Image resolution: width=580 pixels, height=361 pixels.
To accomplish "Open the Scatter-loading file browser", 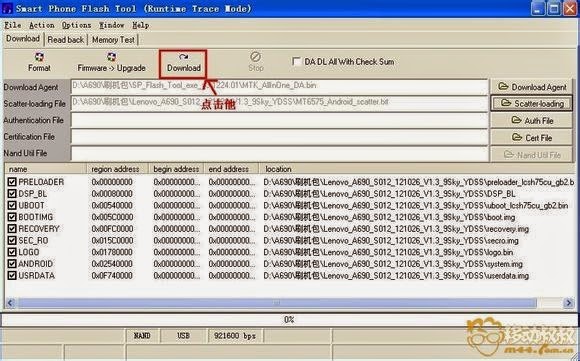I will [532, 104].
